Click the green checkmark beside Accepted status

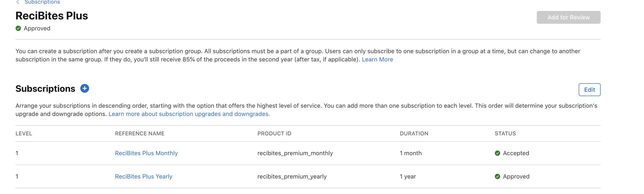(497, 153)
